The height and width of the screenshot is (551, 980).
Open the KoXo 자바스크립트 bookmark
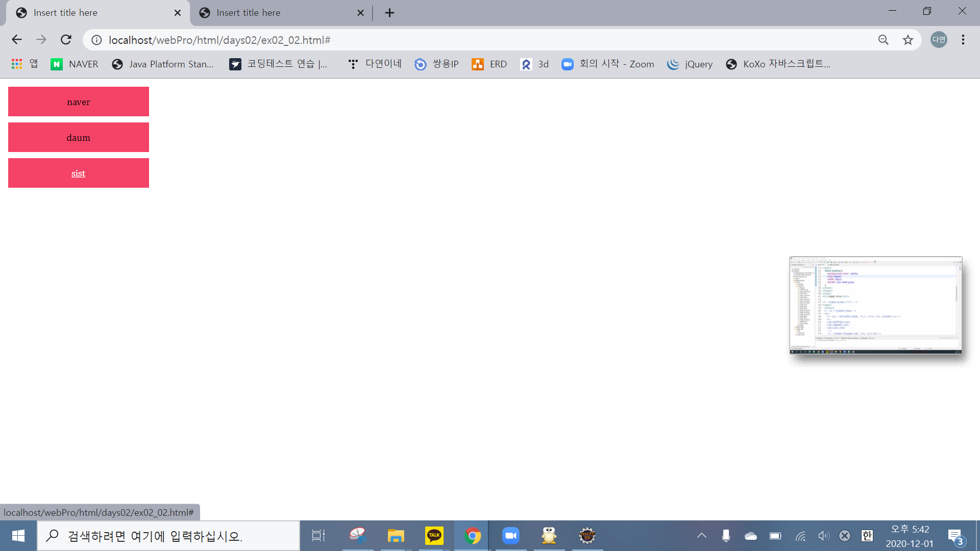coord(778,64)
